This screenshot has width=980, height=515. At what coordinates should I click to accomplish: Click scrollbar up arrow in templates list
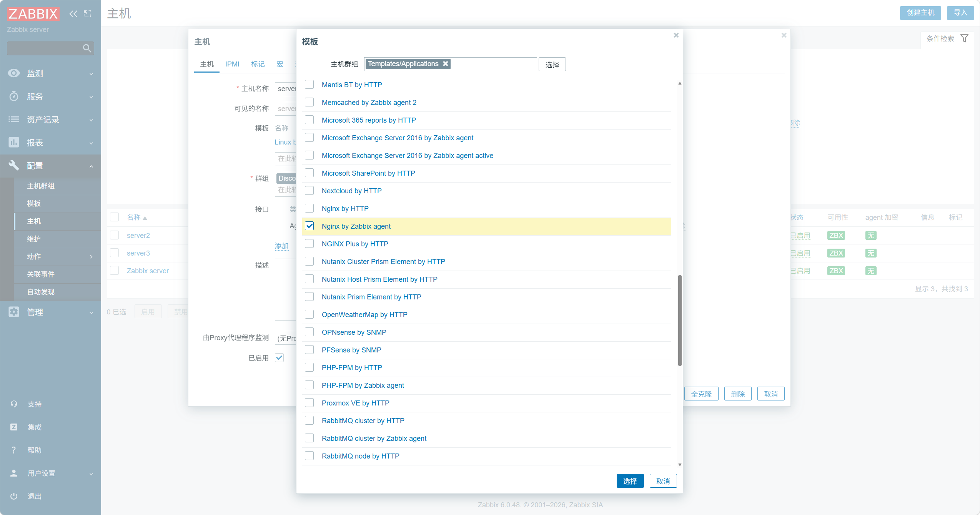680,83
